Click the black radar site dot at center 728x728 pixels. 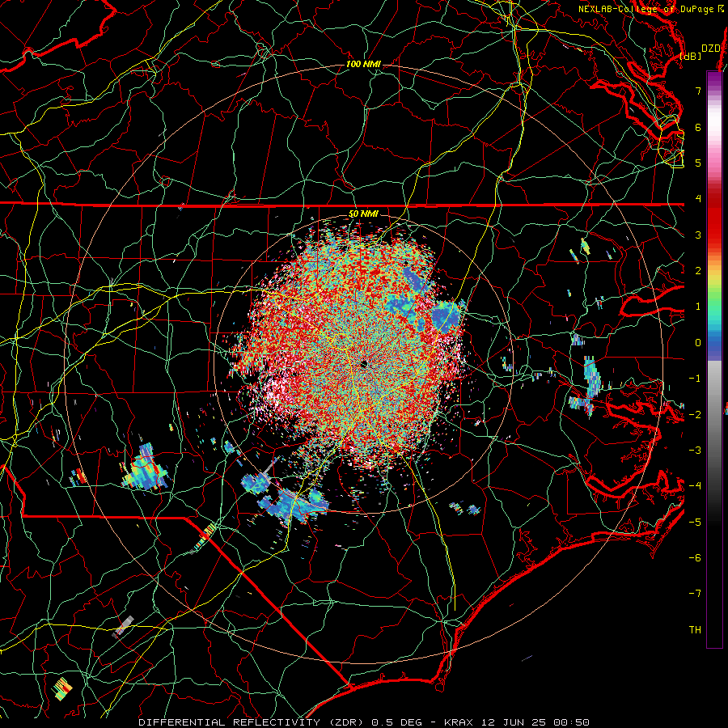[x=363, y=363]
